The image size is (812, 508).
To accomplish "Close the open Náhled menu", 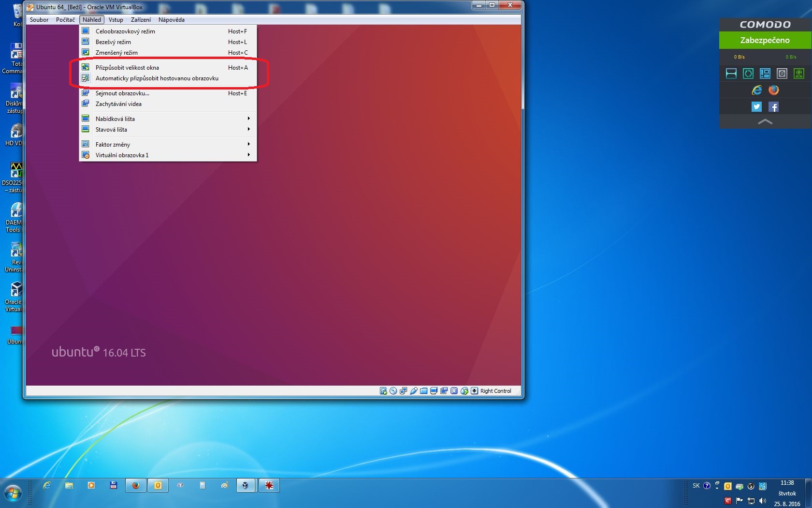I will click(92, 20).
